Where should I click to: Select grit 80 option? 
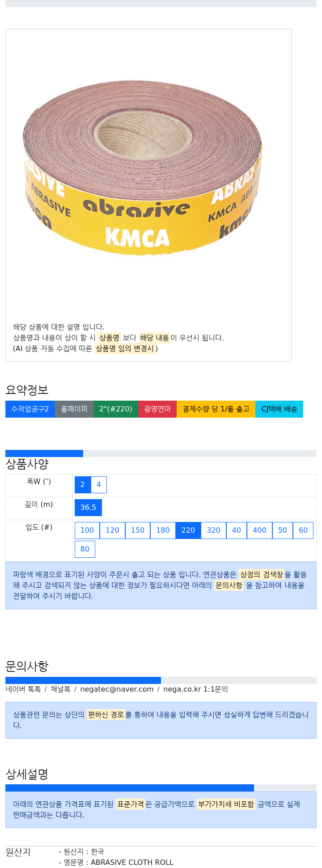coord(85,549)
